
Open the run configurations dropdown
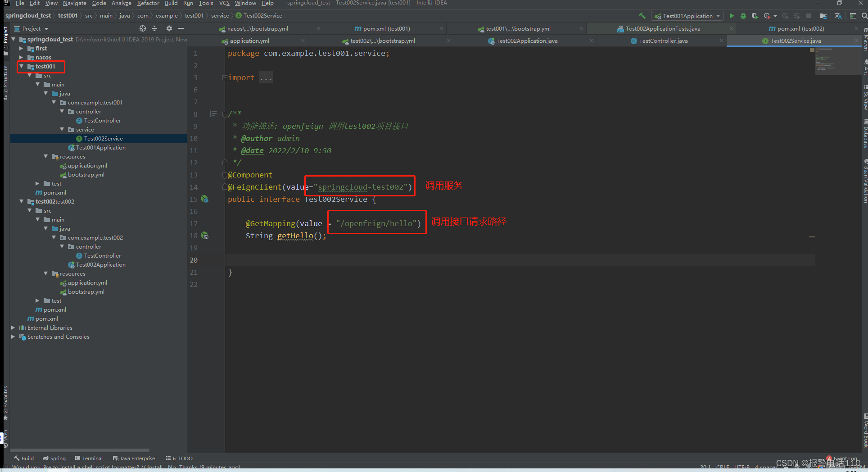(x=718, y=15)
